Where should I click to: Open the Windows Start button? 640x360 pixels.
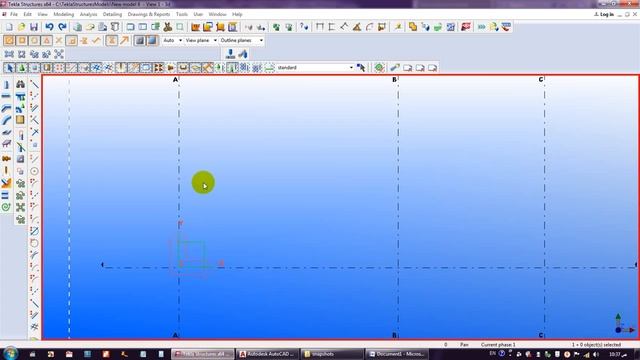[x=10, y=353]
